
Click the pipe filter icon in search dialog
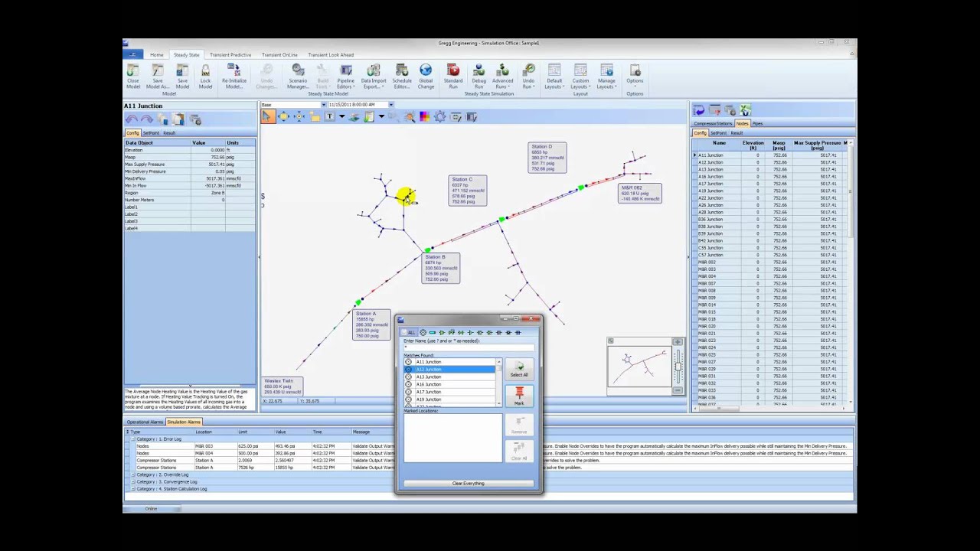433,332
